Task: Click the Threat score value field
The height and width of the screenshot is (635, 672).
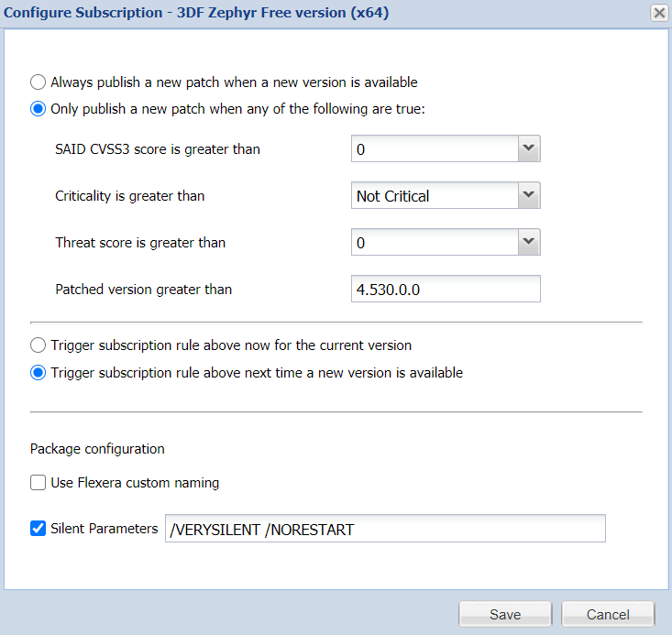Action: click(x=434, y=243)
